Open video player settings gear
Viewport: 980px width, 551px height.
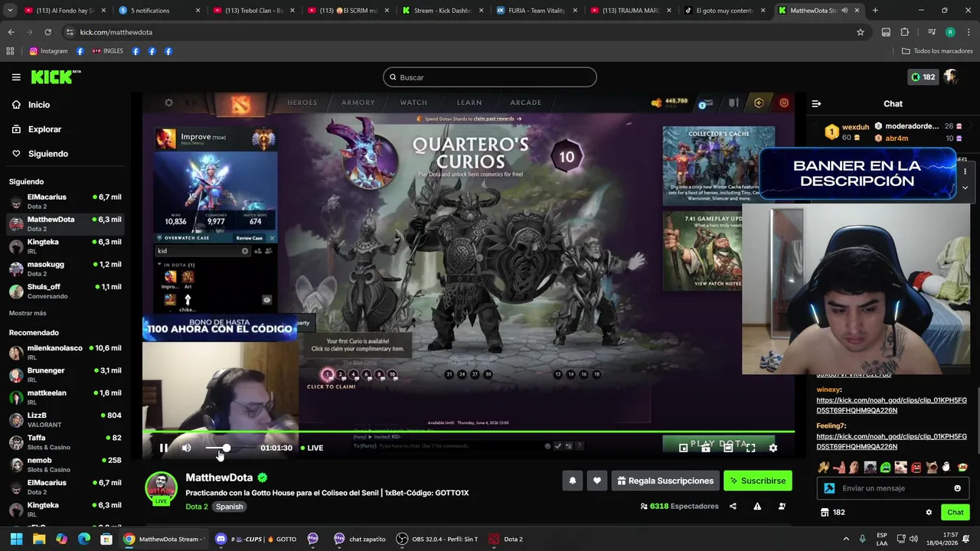(773, 448)
